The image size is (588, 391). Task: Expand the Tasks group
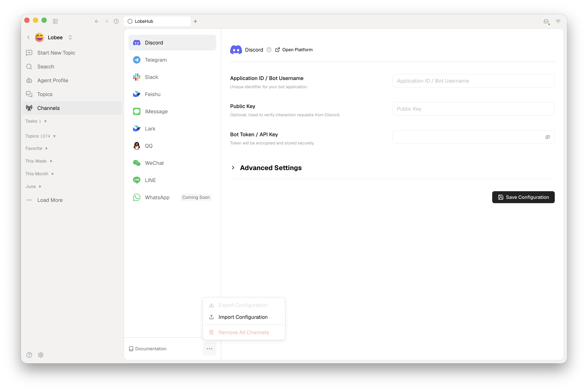click(36, 121)
